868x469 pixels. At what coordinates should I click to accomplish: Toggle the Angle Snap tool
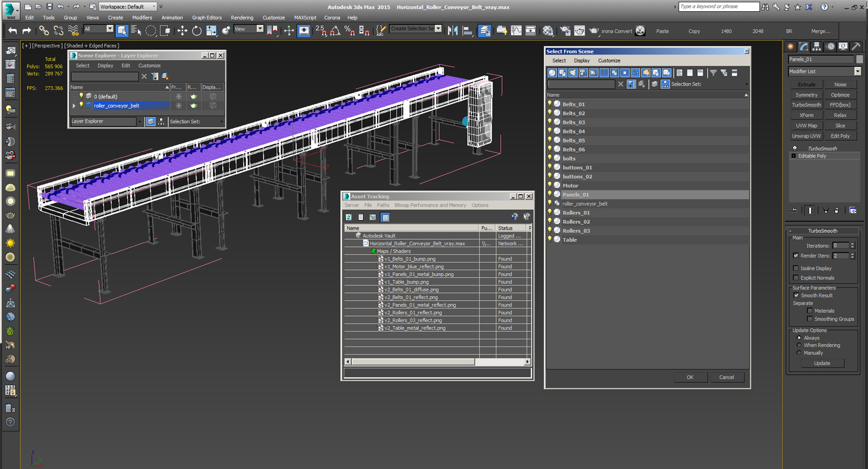click(335, 30)
